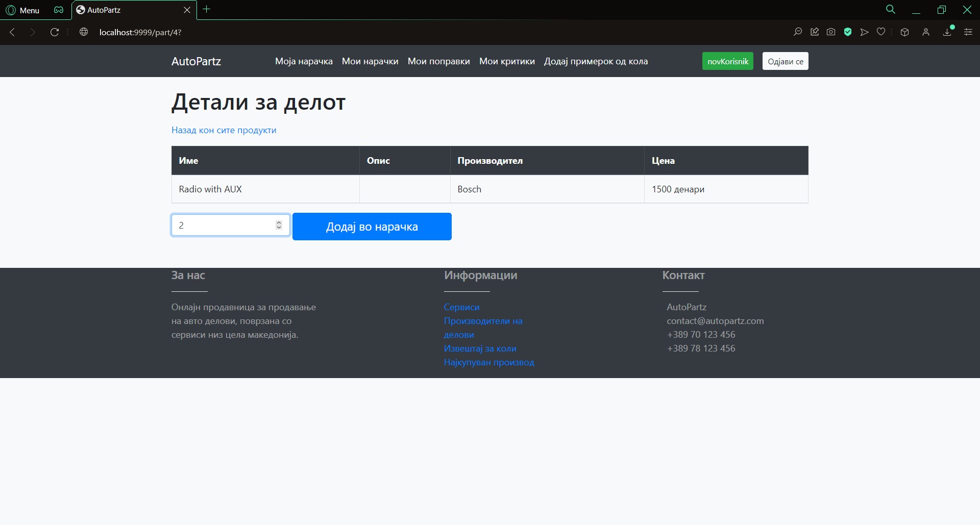Click the GX Corner gamepad icon
The width and height of the screenshot is (980, 525).
tap(59, 10)
